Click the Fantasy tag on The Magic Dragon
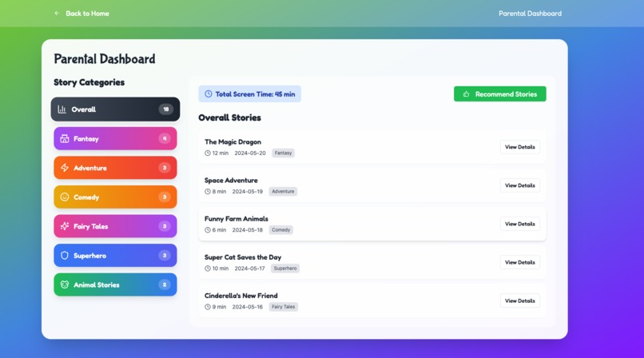Viewport: 644px width, 358px height. (x=283, y=153)
